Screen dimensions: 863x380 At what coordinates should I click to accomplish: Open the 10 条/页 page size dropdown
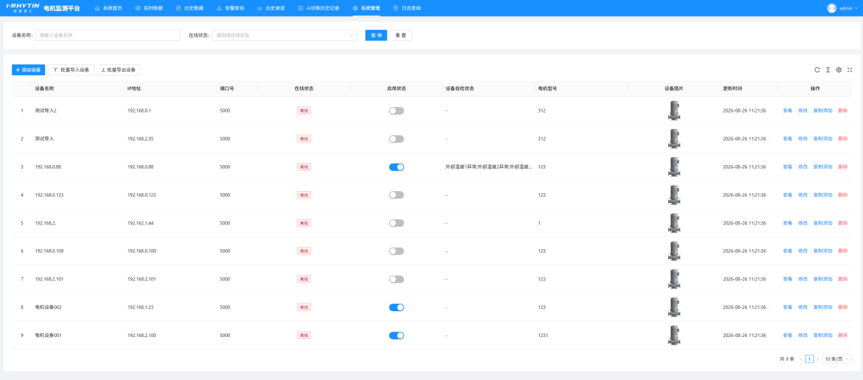pos(837,359)
